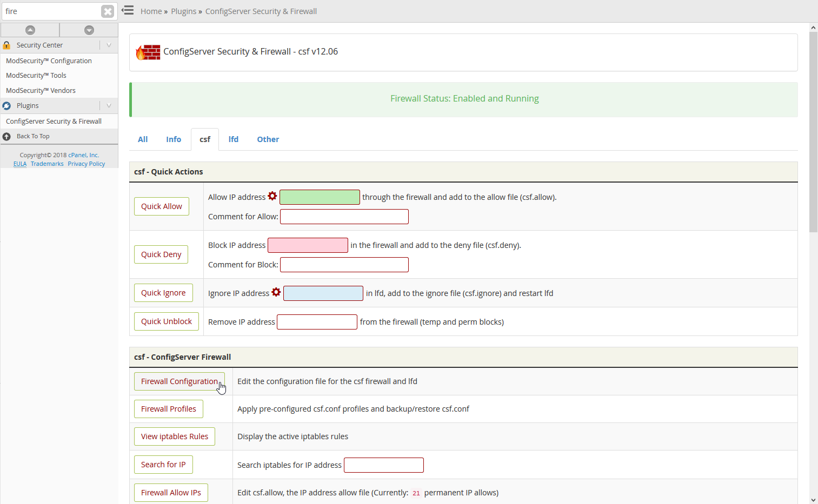Screen dimensions: 818x504
Task: Open ModSecurity Tools in the sidebar
Action: 36,76
